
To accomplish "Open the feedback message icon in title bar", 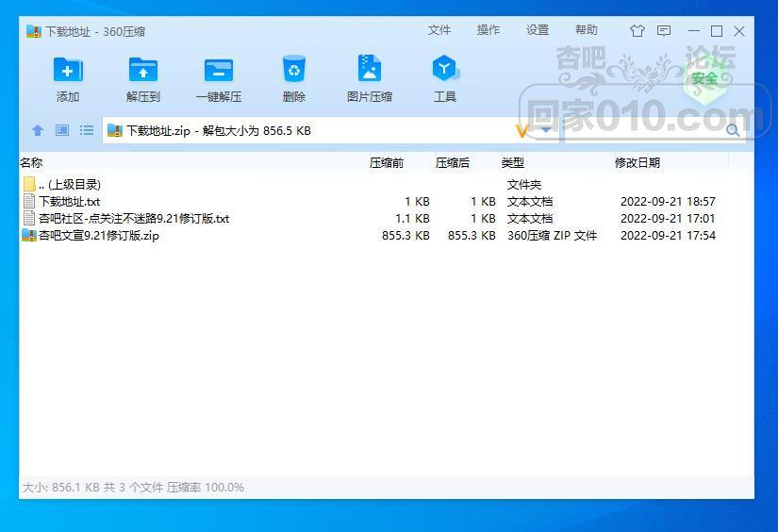I will (664, 31).
